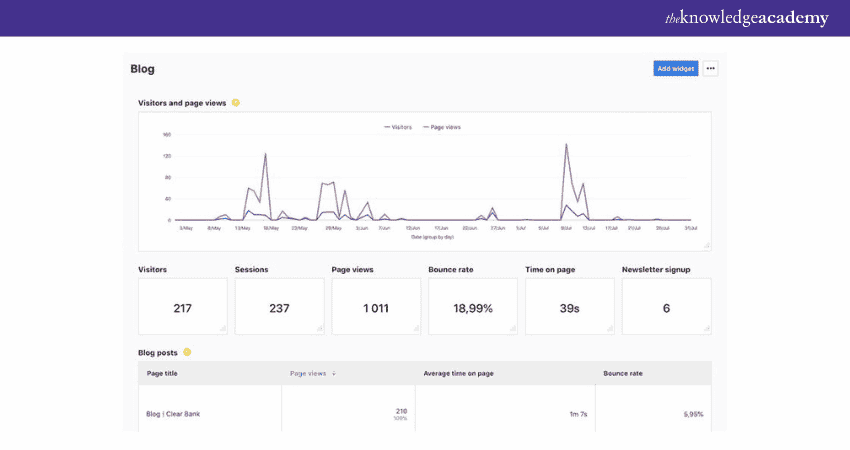This screenshot has width=850, height=450.
Task: Click resize handle on Visitors widget
Action: [x=223, y=329]
